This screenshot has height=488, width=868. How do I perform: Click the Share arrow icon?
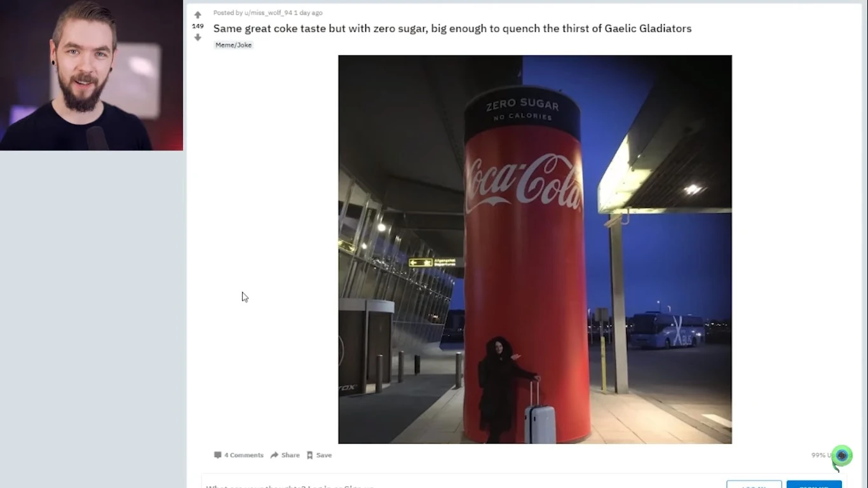click(x=275, y=455)
